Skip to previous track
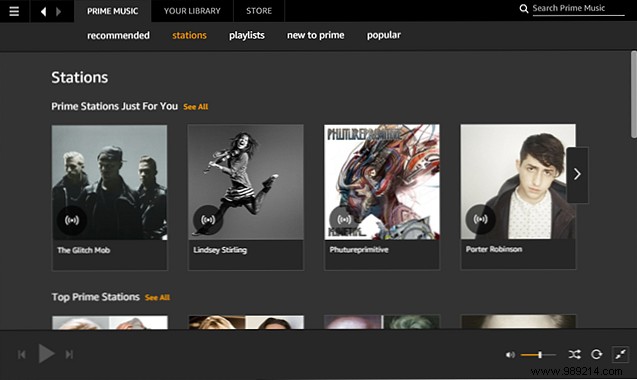Image resolution: width=637 pixels, height=380 pixels. (x=22, y=355)
